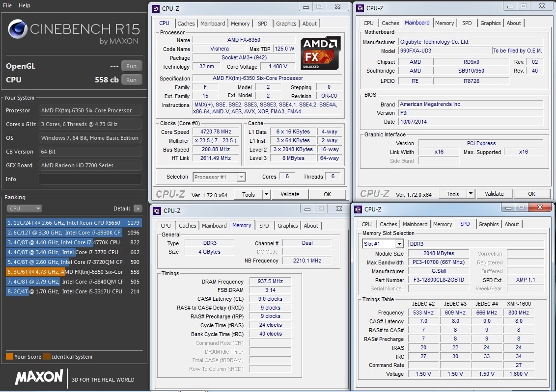
Task: Click the GFX Board AMD Radeon HD 7700 field
Action: (90, 165)
